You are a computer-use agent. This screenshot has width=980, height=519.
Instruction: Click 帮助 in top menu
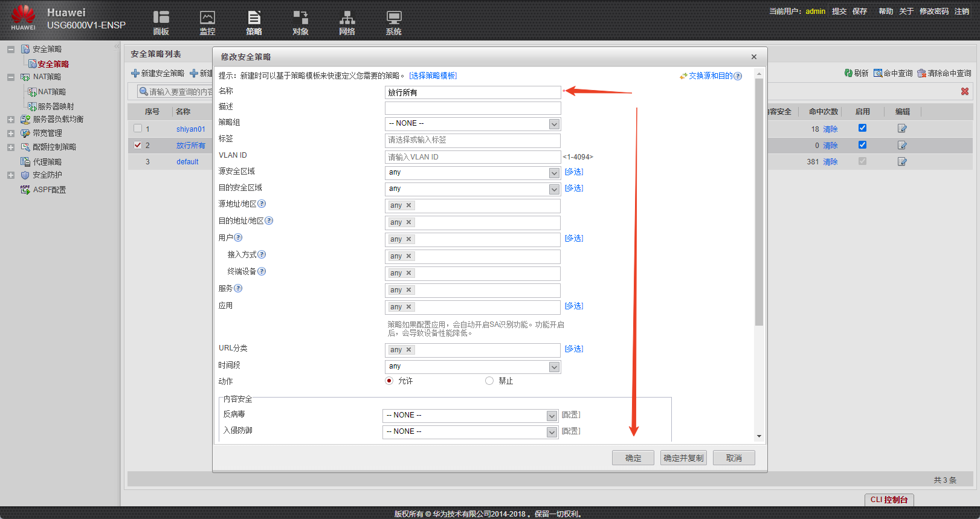[886, 11]
